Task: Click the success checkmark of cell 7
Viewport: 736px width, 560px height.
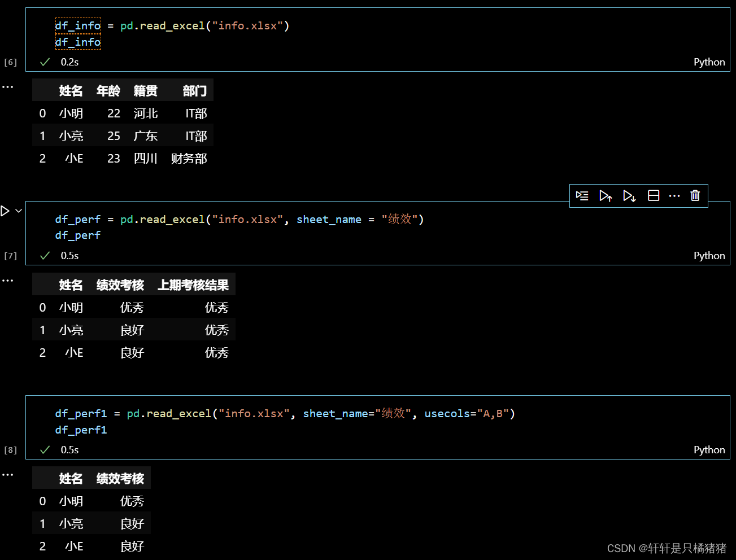Action: (x=45, y=256)
